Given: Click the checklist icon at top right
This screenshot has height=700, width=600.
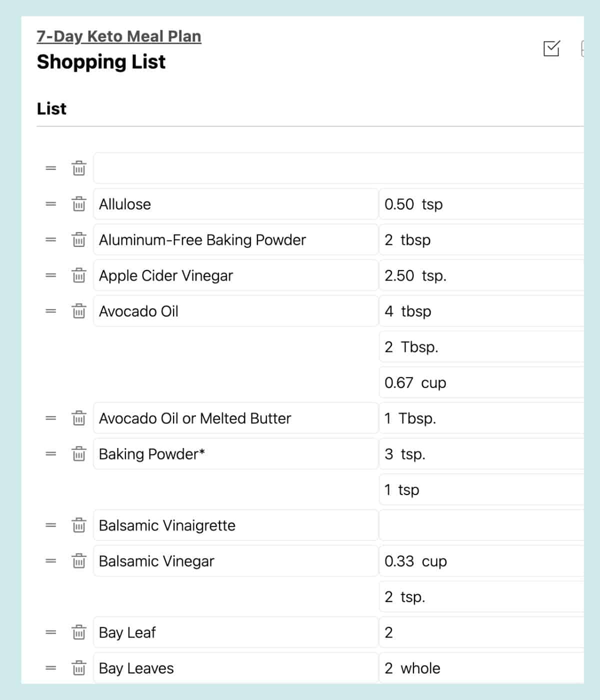Looking at the screenshot, I should point(551,48).
